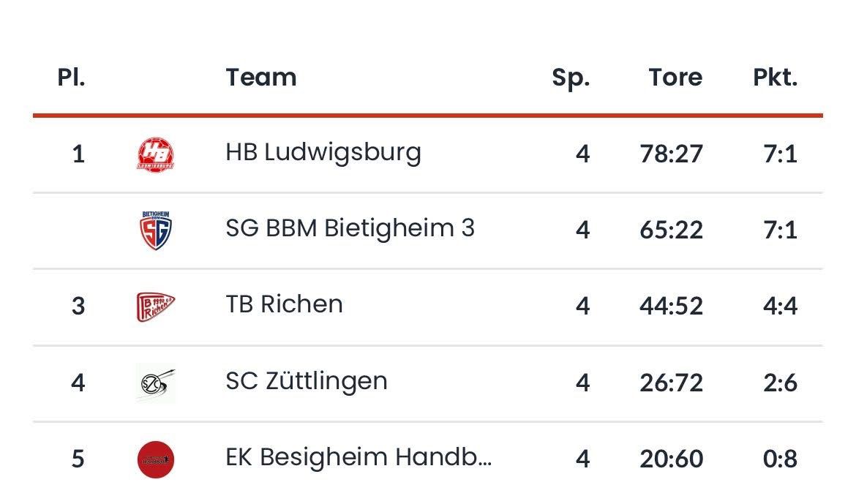Click the 65:22 goals value
Image resolution: width=856 pixels, height=504 pixels.
tap(671, 230)
